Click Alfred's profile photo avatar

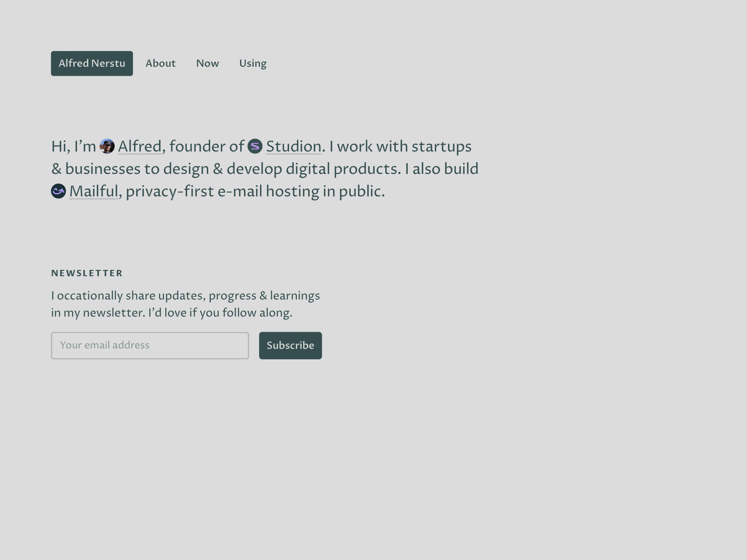[107, 146]
